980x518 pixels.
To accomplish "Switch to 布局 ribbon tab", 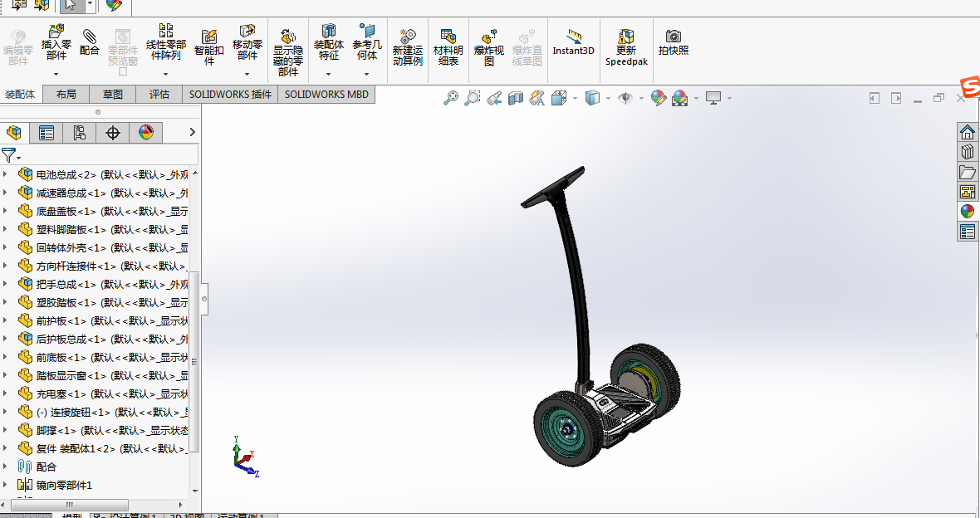I will coord(66,95).
